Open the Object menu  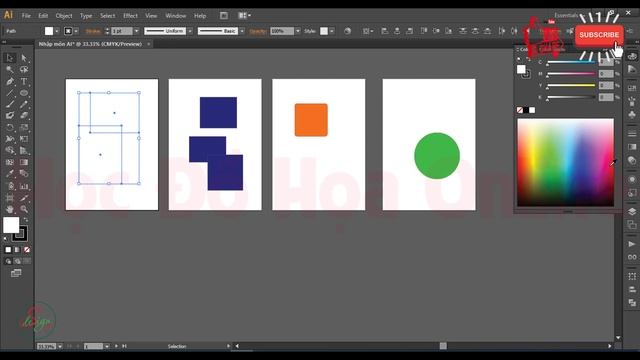(64, 16)
